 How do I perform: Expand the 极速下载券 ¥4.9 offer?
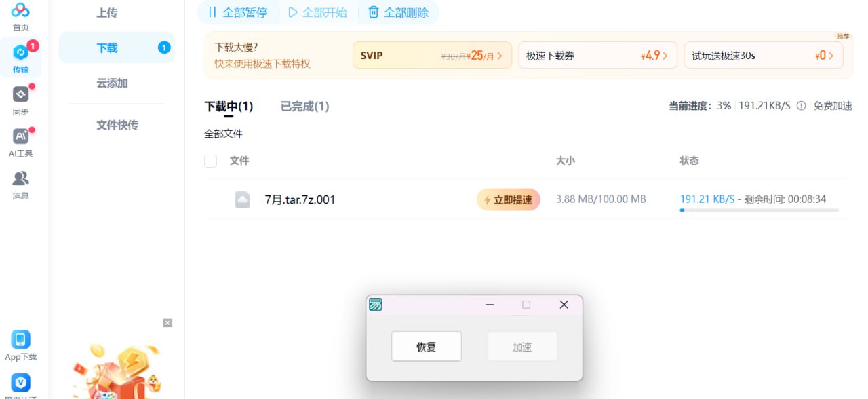click(x=597, y=56)
